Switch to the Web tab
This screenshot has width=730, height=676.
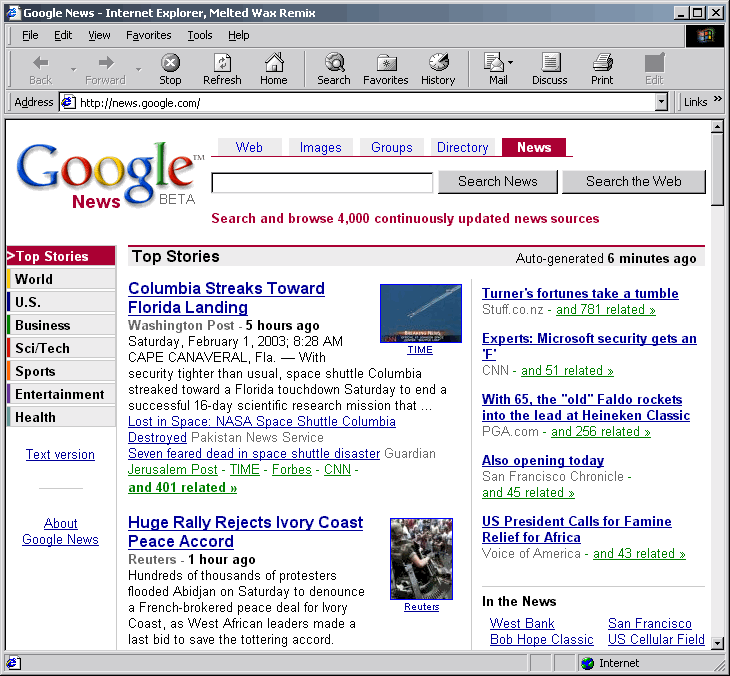pos(249,147)
